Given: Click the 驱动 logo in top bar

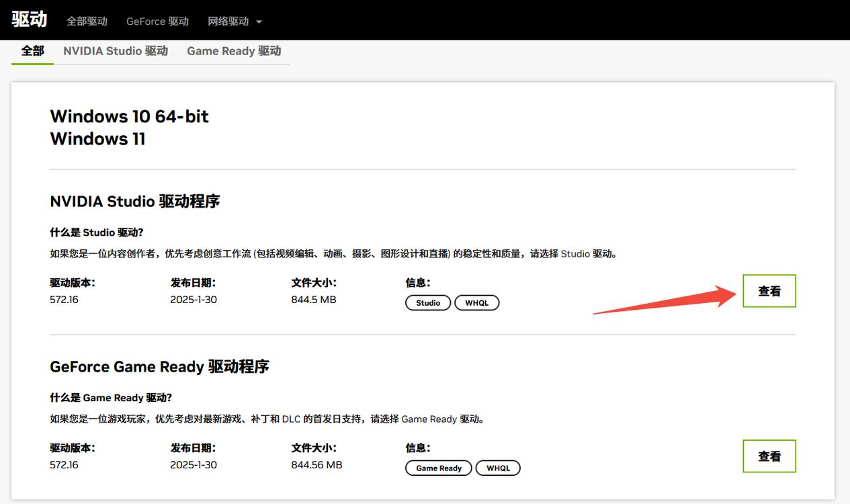Looking at the screenshot, I should (x=30, y=19).
